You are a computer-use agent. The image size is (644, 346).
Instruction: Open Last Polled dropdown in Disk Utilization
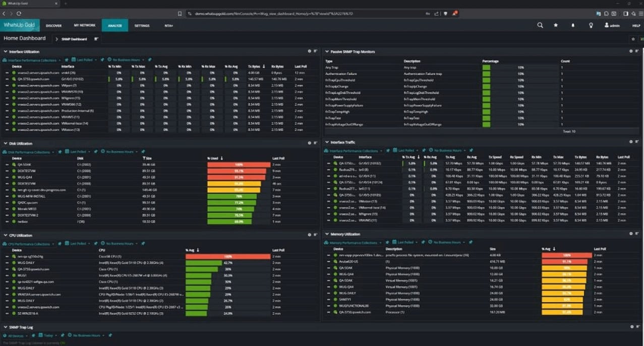[79, 152]
